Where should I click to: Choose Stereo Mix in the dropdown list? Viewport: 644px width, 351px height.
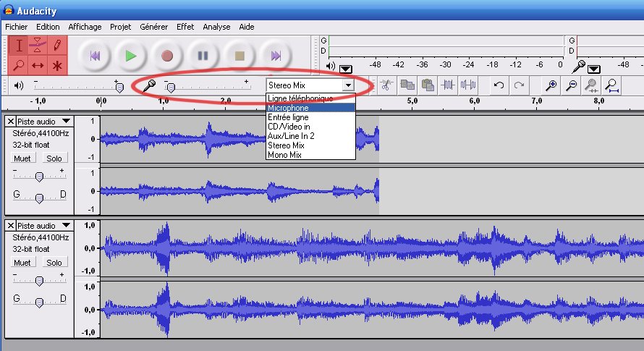[310, 145]
